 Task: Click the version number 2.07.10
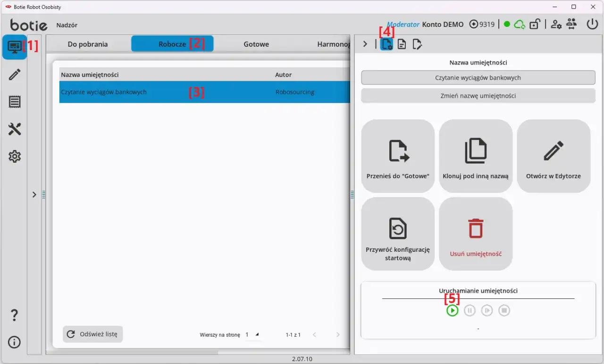(302, 359)
